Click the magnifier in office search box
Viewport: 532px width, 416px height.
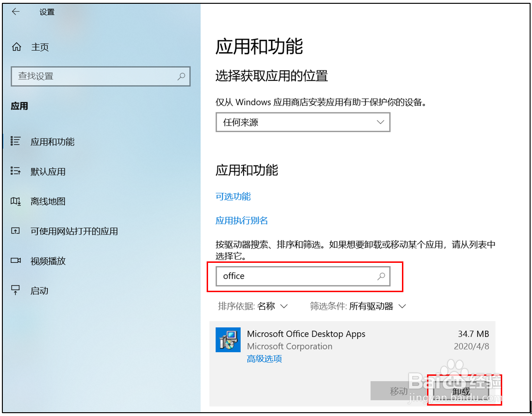click(381, 276)
